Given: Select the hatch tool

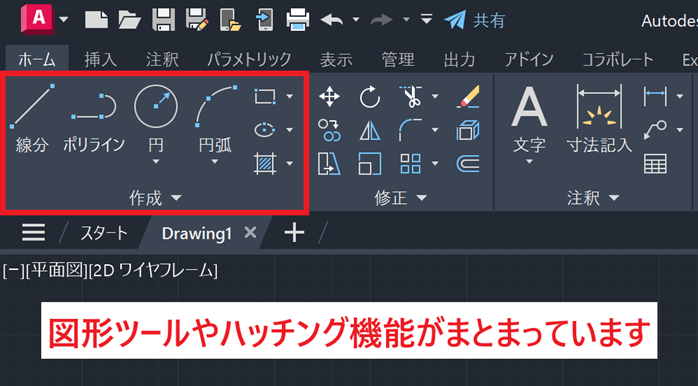Looking at the screenshot, I should tap(265, 163).
